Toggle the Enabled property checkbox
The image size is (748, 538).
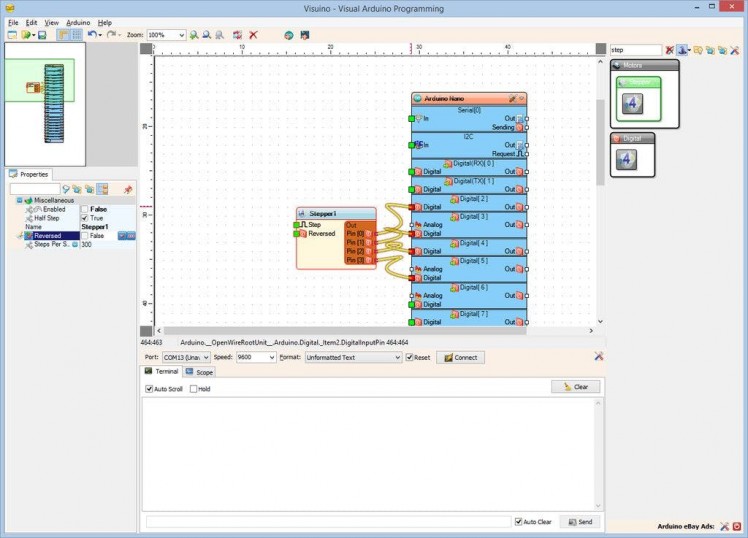coord(85,209)
